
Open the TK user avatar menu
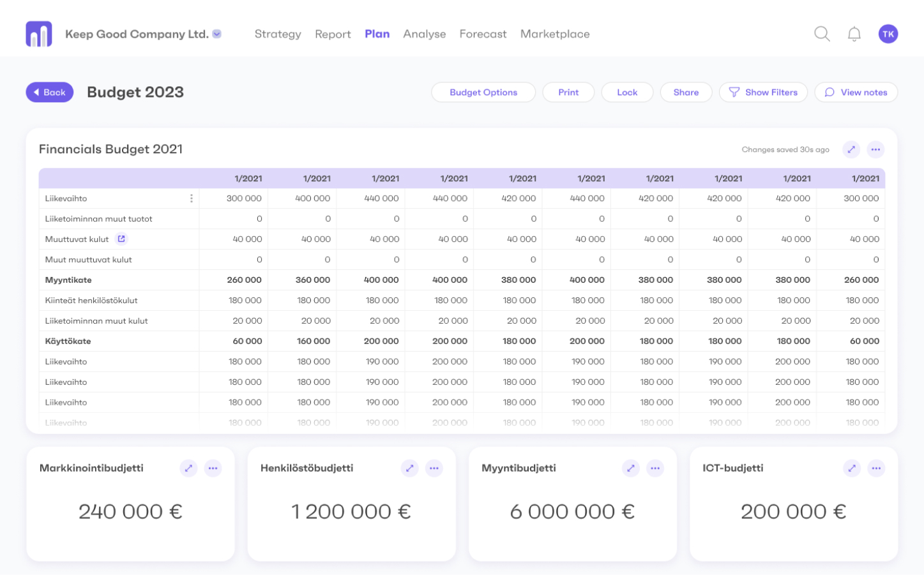point(888,34)
